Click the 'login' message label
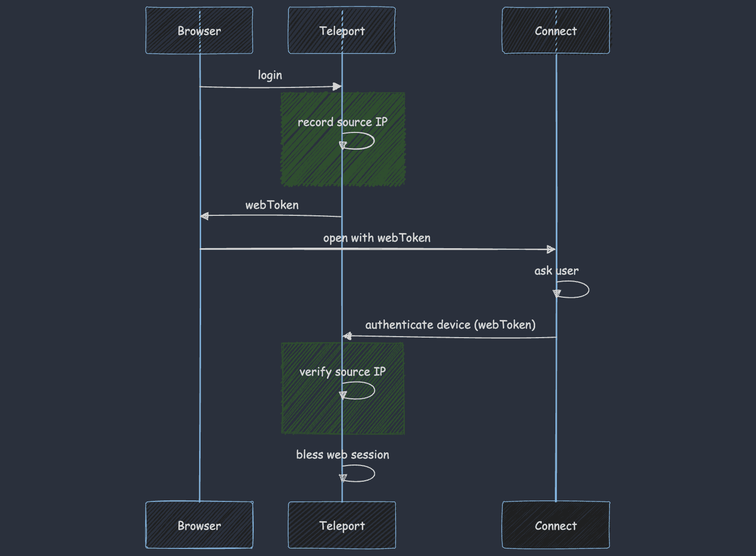The width and height of the screenshot is (756, 556). [x=270, y=75]
